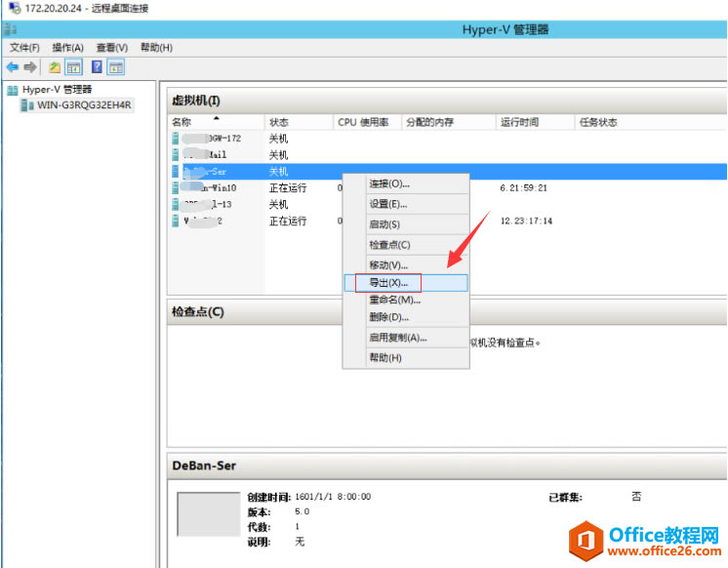This screenshot has height=568, width=728.
Task: Sort by 状态 column header
Action: pyautogui.click(x=299, y=122)
